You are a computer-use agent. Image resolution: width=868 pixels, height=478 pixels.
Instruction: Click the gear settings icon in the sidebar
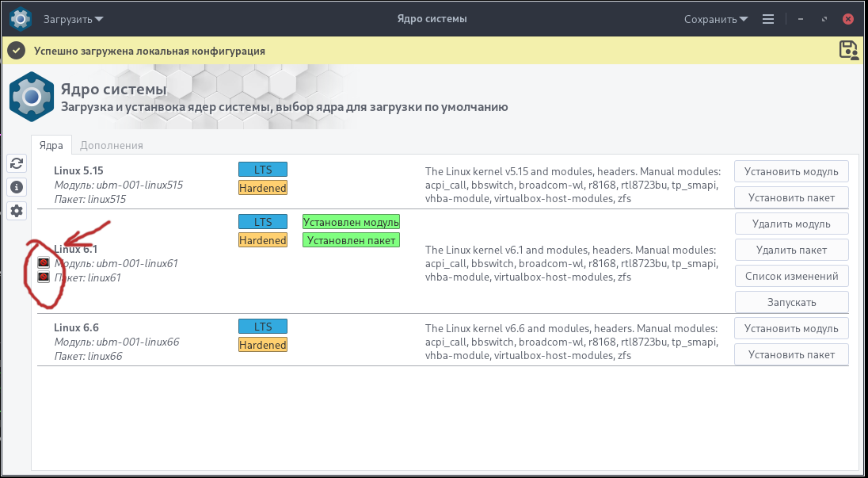tap(16, 211)
